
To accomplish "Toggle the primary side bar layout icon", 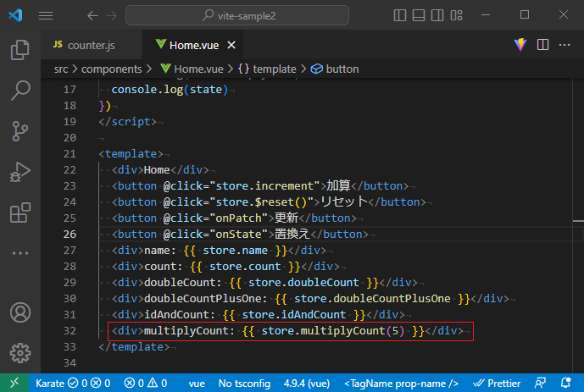I will (x=399, y=15).
